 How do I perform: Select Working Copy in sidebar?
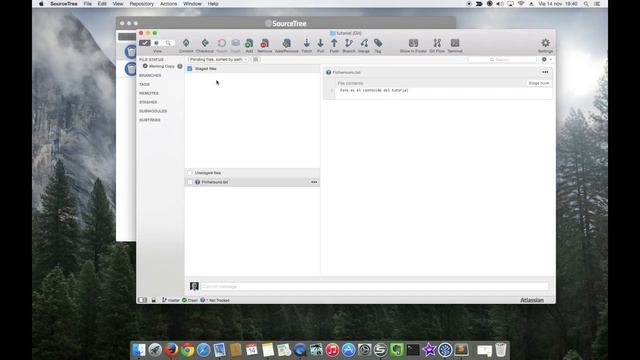(162, 66)
